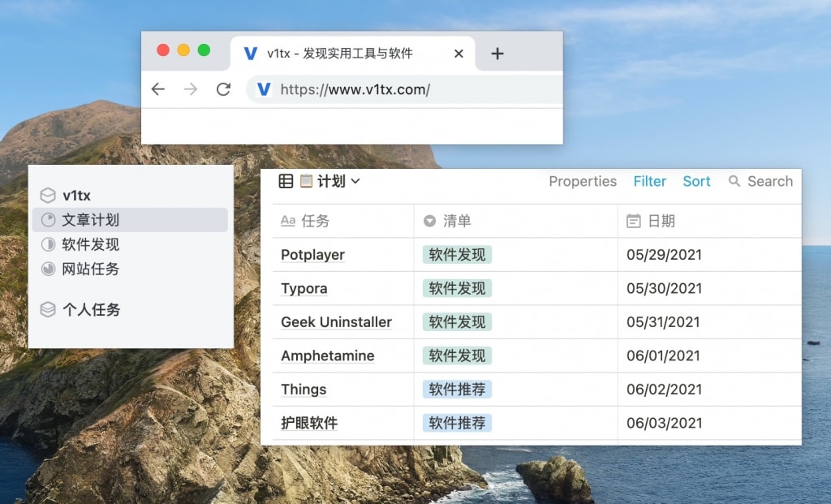Click the Aa title type icon
Viewport: 831px width, 504px height.
pyautogui.click(x=288, y=221)
